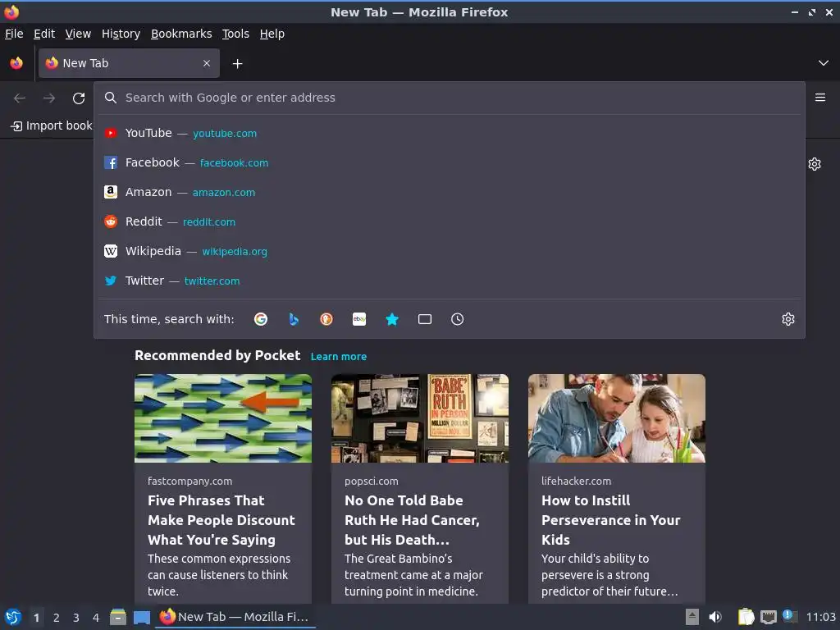Select Amazon suggestion row
This screenshot has width=840, height=630.
450,192
